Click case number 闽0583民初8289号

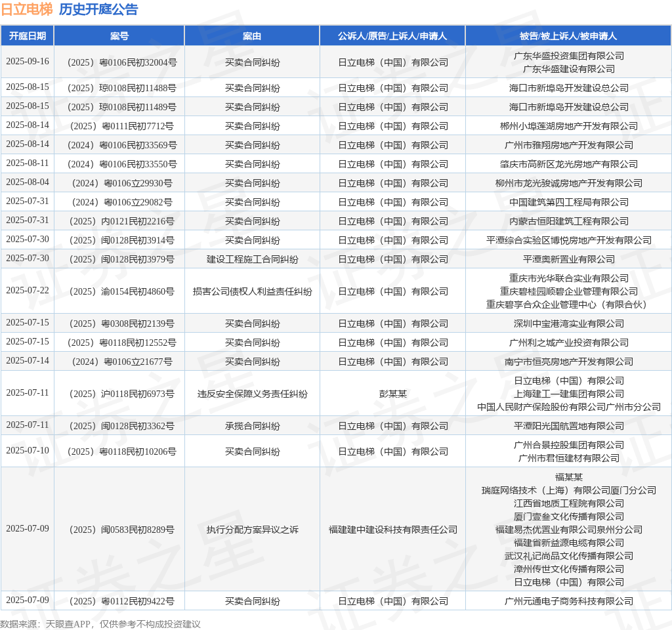coord(122,530)
